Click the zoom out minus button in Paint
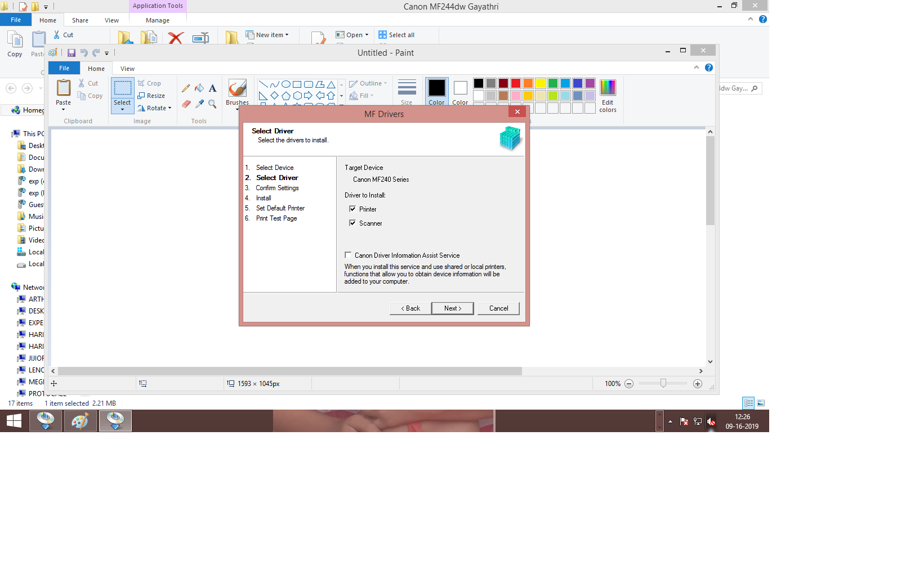This screenshot has width=897, height=588. tap(629, 384)
